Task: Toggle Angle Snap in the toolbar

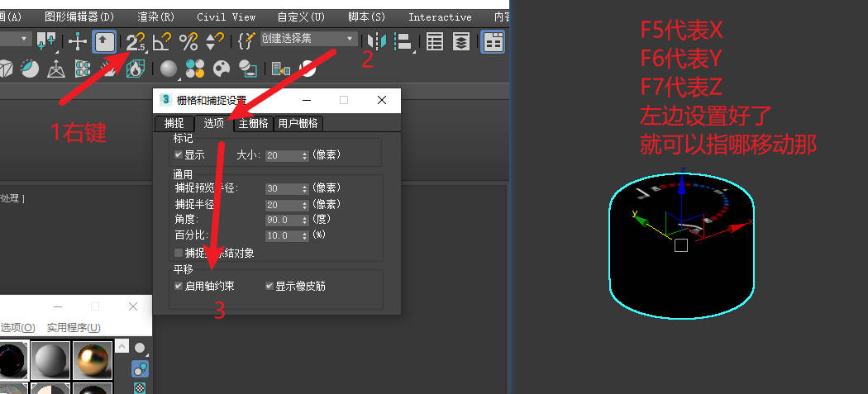Action: pos(161,42)
